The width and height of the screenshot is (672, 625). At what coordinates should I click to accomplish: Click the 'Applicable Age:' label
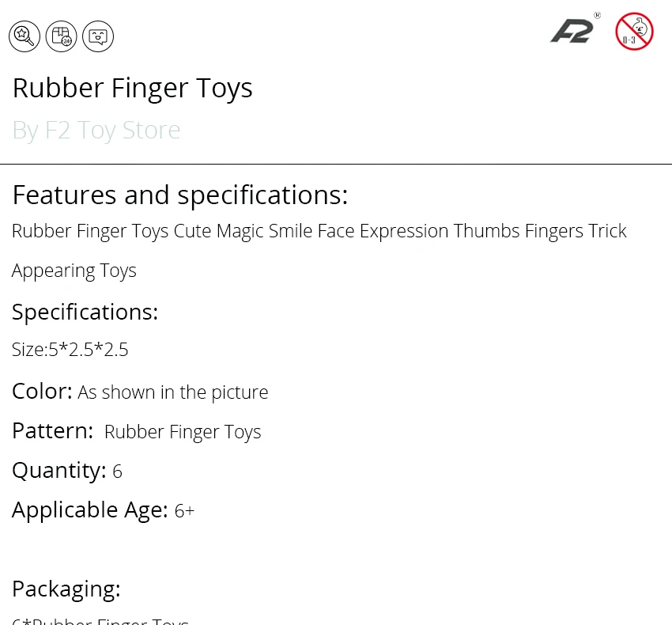click(89, 510)
